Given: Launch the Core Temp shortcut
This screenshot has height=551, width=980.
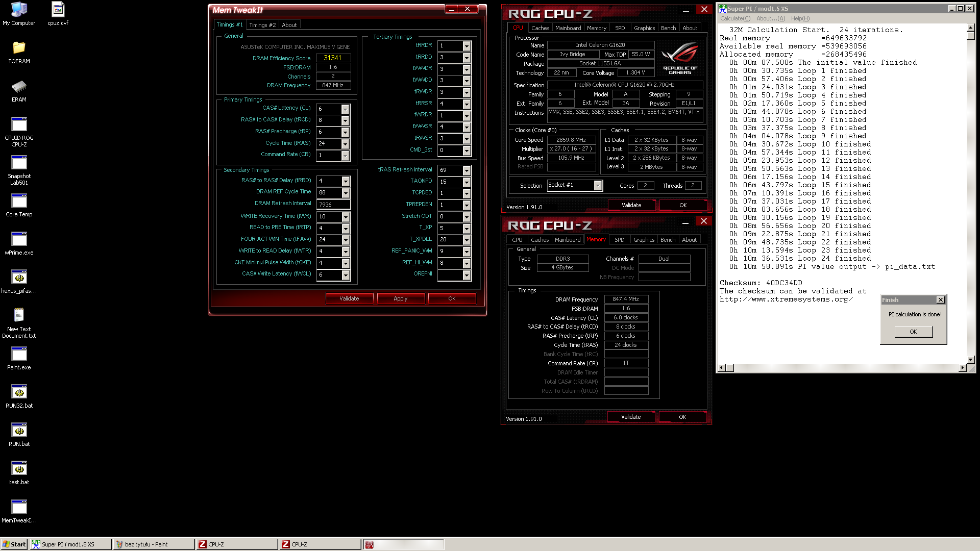Looking at the screenshot, I should coord(19,205).
